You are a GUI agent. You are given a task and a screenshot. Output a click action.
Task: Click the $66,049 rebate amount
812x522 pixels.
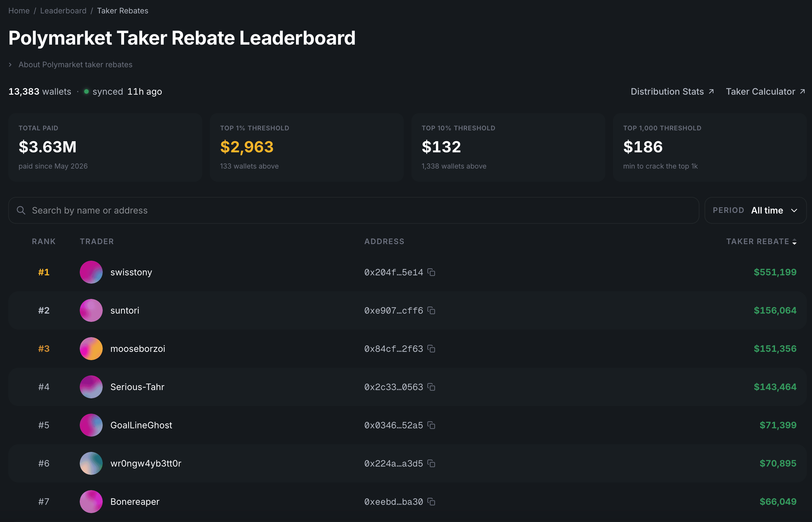tap(778, 502)
